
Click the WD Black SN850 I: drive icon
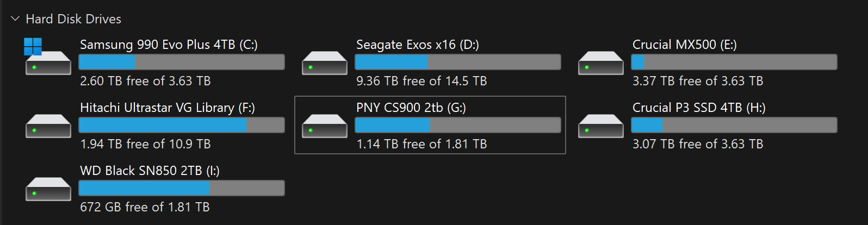tap(48, 189)
